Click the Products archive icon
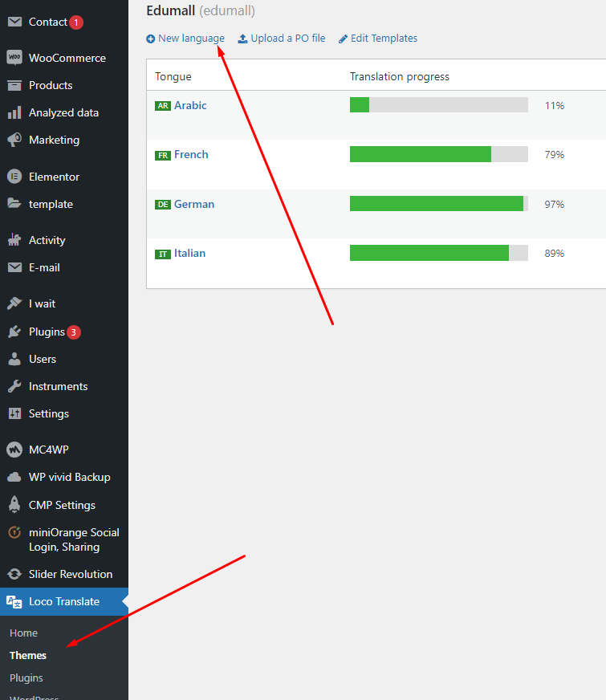 click(14, 85)
